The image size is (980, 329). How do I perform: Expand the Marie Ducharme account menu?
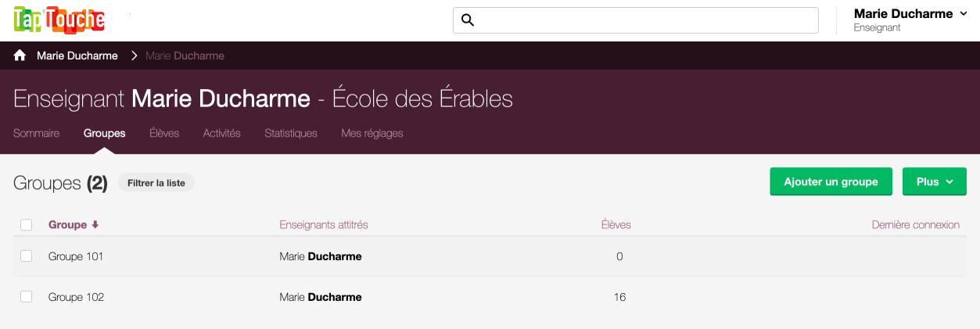[x=911, y=20]
